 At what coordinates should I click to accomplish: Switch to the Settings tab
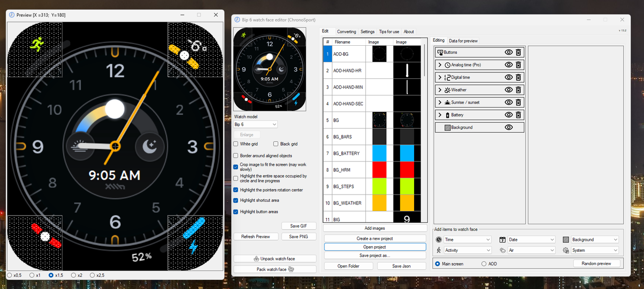click(367, 32)
